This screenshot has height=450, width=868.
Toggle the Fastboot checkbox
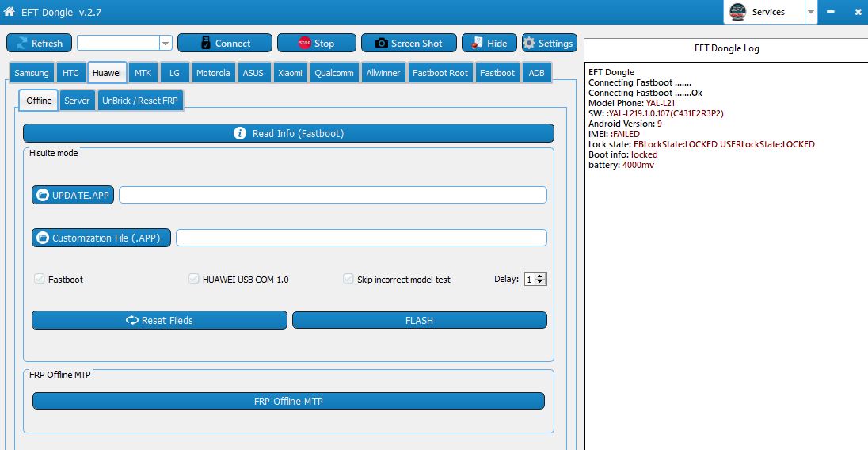tap(40, 279)
